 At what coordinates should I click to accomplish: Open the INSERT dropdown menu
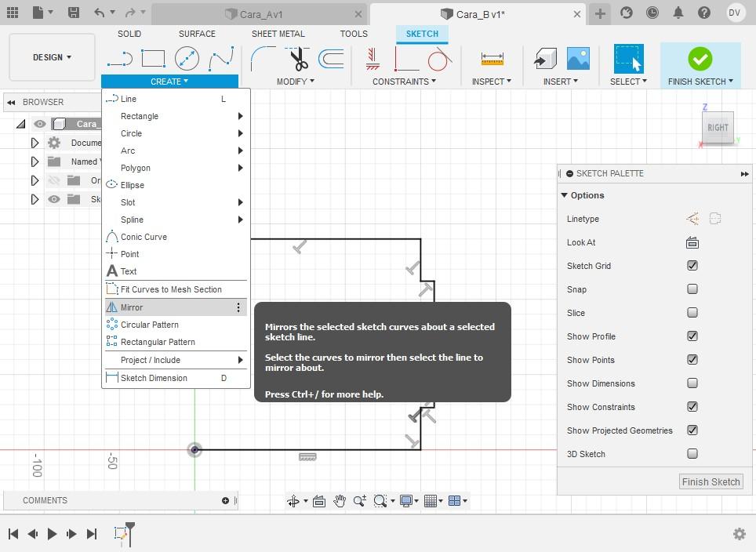click(560, 82)
